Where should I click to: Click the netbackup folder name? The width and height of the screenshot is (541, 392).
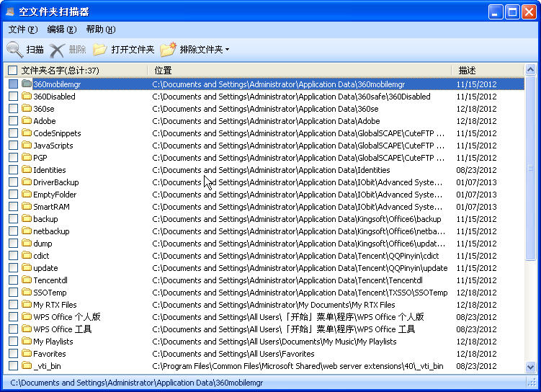pos(51,231)
